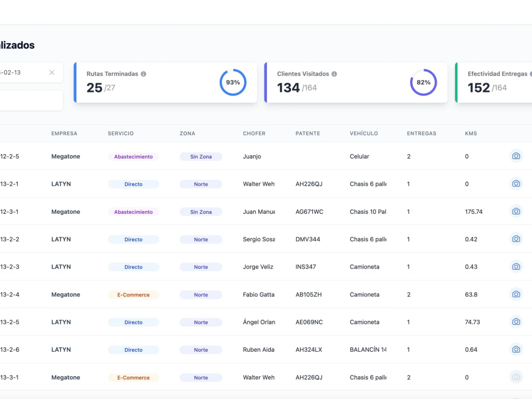The width and height of the screenshot is (532, 399).
Task: Click the Abastecimiento tag in Juan Manuel row
Action: pos(134,212)
